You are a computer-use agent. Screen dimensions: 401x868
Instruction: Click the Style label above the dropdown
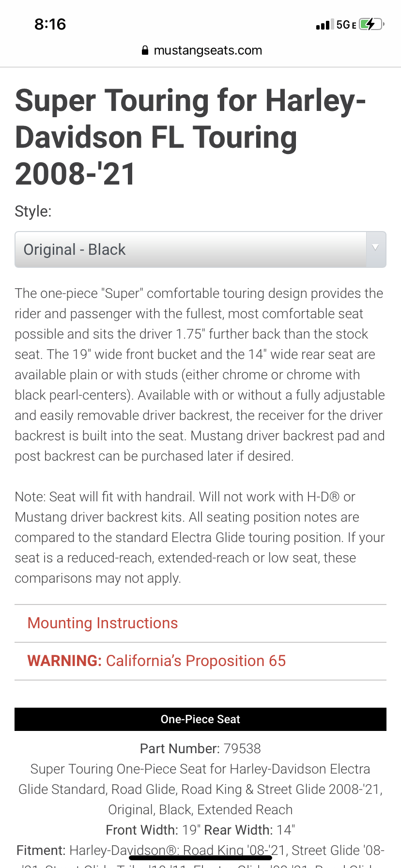(x=33, y=211)
